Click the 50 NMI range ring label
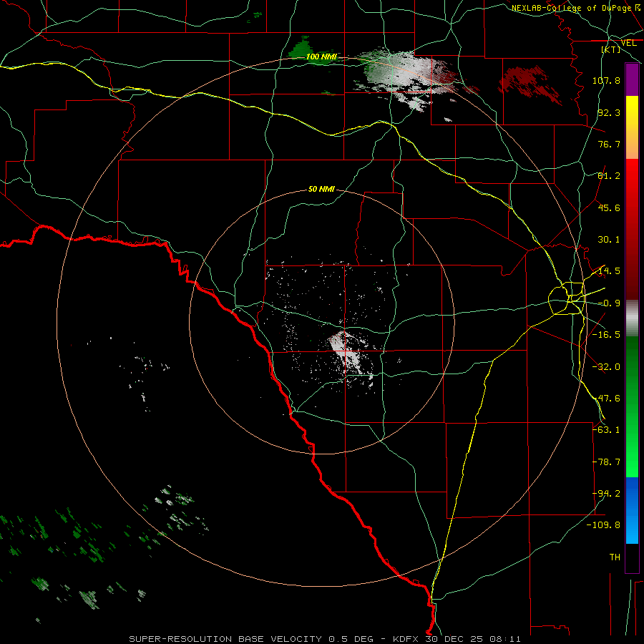This screenshot has height=644, width=644. (321, 189)
